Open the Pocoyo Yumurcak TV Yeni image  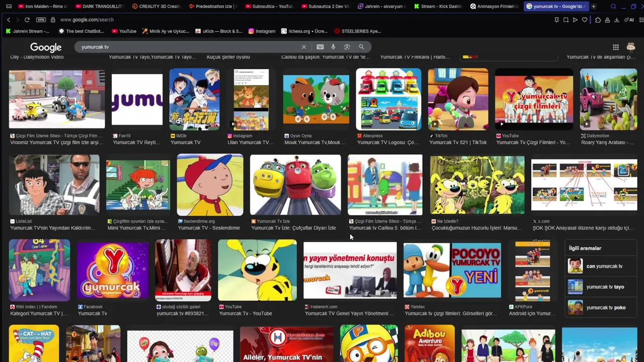pyautogui.click(x=452, y=270)
